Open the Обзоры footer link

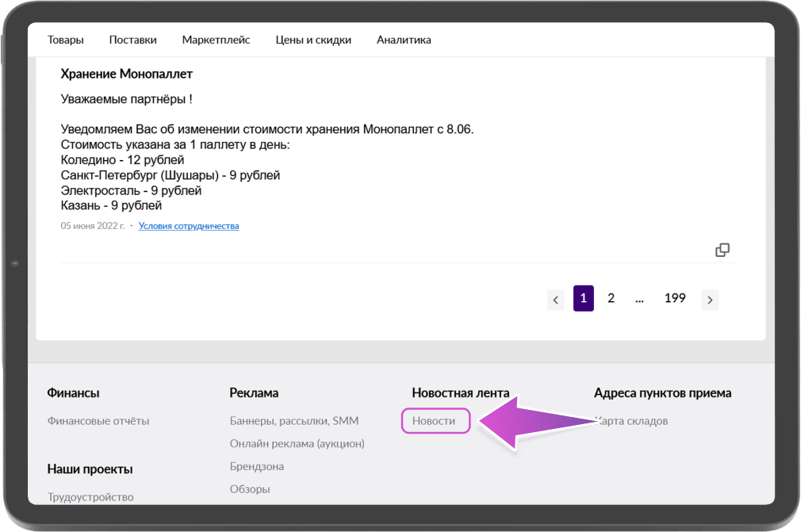tap(250, 489)
